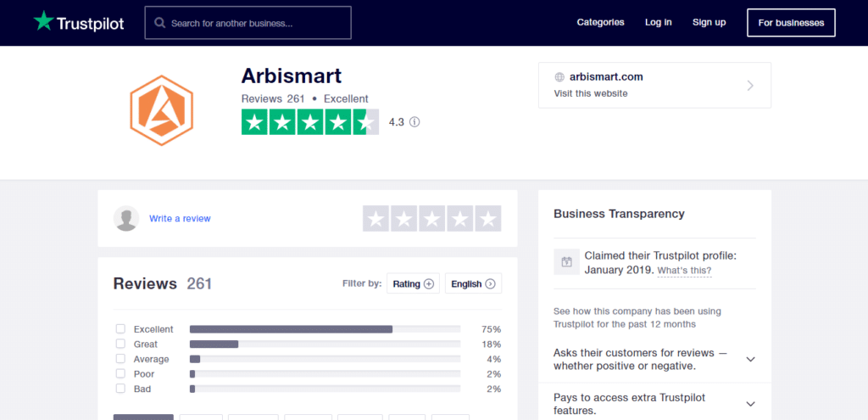Click the calendar icon in Business Transparency

pos(566,261)
